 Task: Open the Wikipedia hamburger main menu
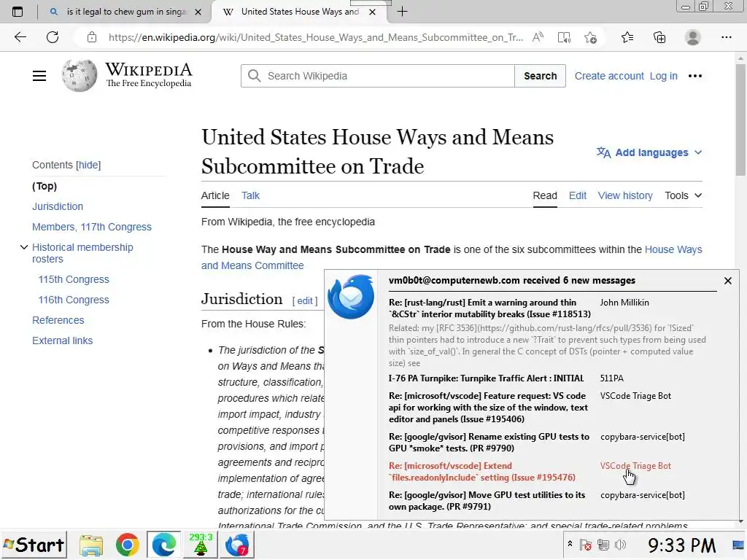[x=39, y=76]
